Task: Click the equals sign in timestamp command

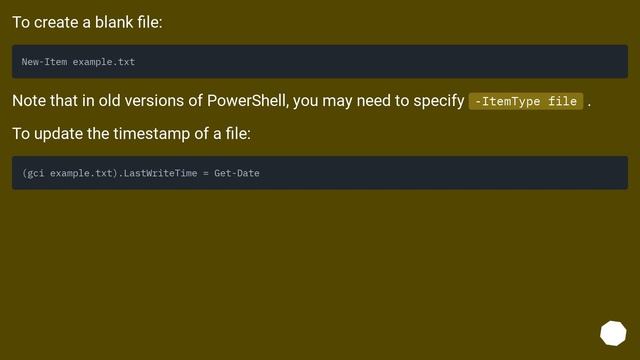Action: 206,173
